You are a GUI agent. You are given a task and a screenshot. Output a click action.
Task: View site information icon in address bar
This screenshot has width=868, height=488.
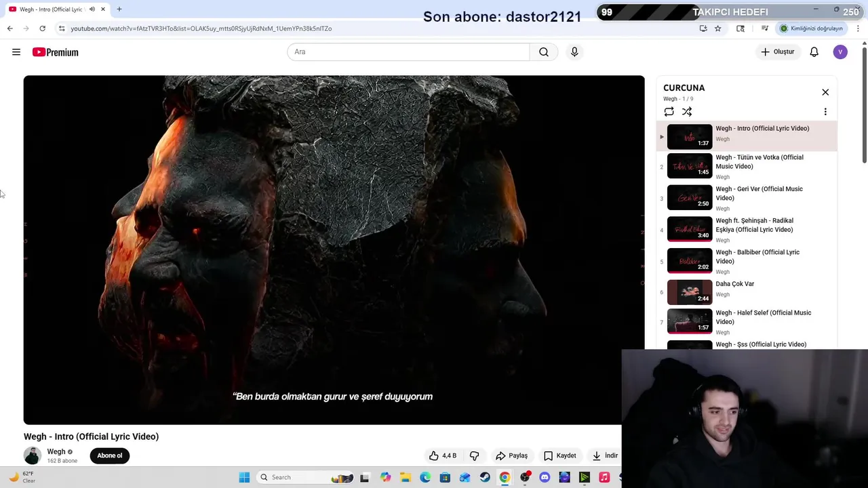click(62, 28)
